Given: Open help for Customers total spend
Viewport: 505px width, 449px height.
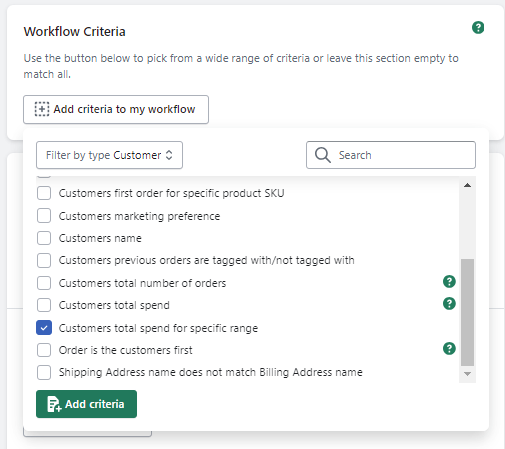Looking at the screenshot, I should pos(449,304).
